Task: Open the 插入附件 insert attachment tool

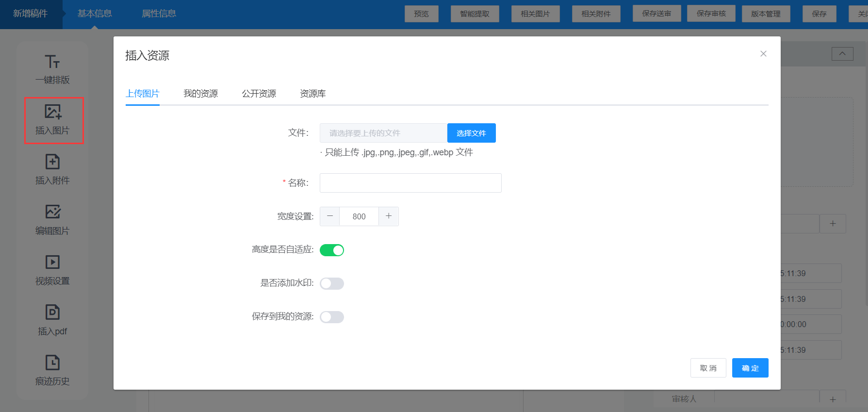Action: [x=52, y=162]
